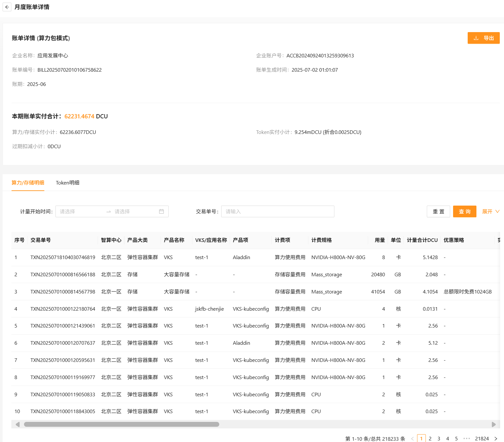The height and width of the screenshot is (442, 504).
Task: Select the 算力/存储明细 tab
Action: point(28,183)
